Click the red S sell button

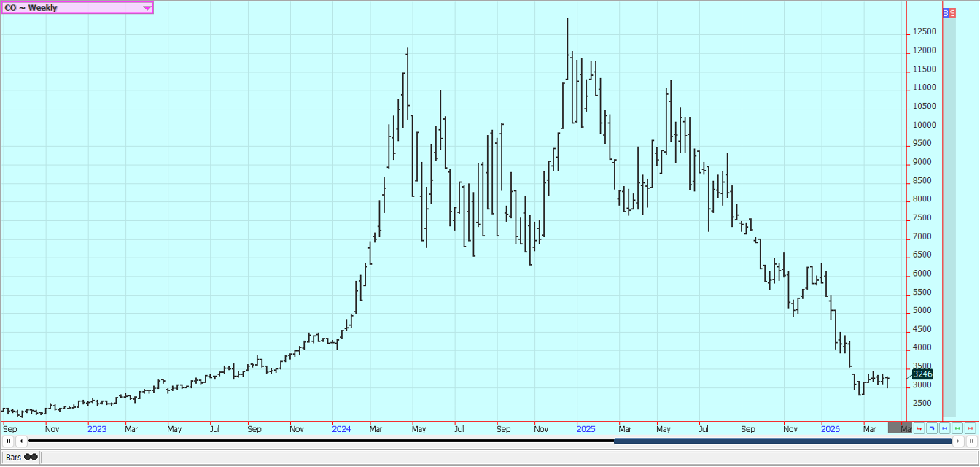coord(952,13)
